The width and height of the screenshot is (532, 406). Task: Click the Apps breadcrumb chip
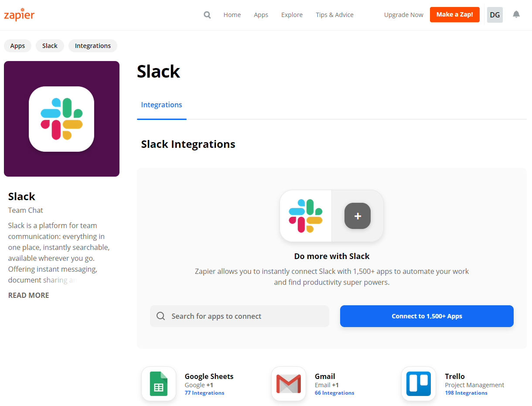point(17,46)
